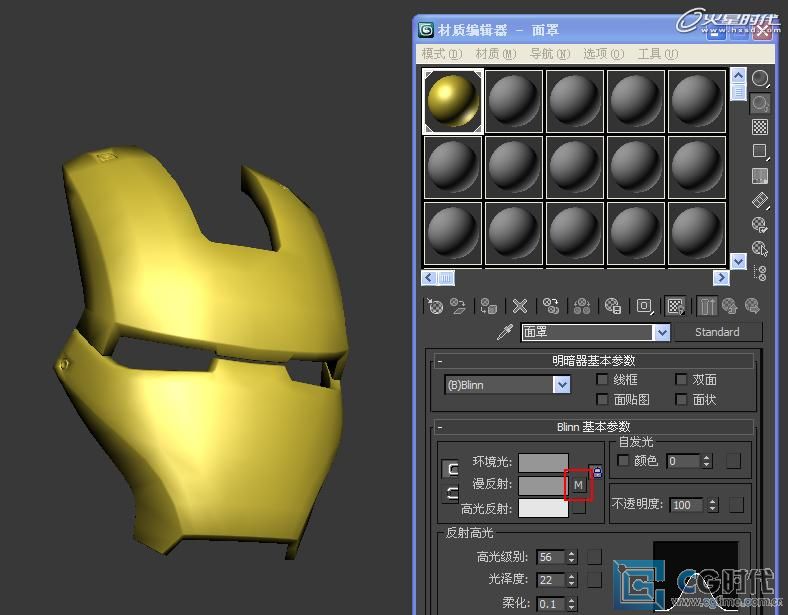788x615 pixels.
Task: Click the Make Preview icon
Action: coord(760,200)
